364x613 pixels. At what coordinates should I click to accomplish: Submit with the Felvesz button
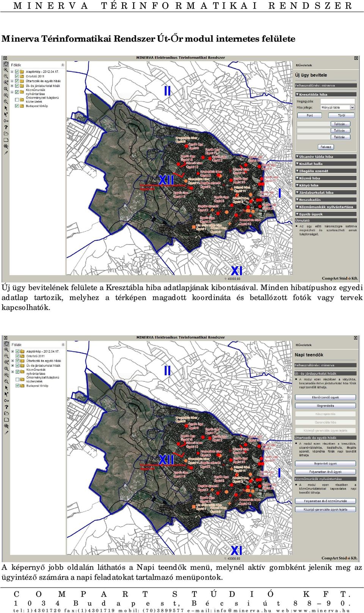point(326,147)
